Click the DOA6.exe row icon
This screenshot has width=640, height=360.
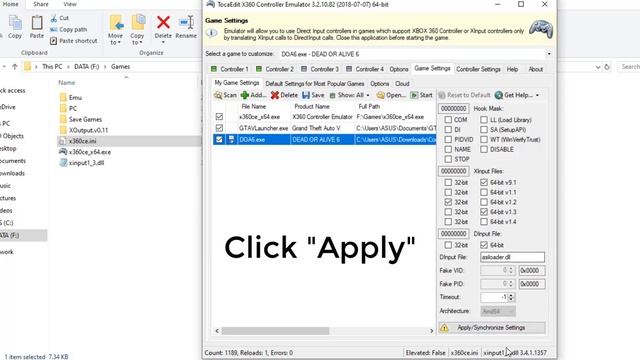[x=231, y=140]
